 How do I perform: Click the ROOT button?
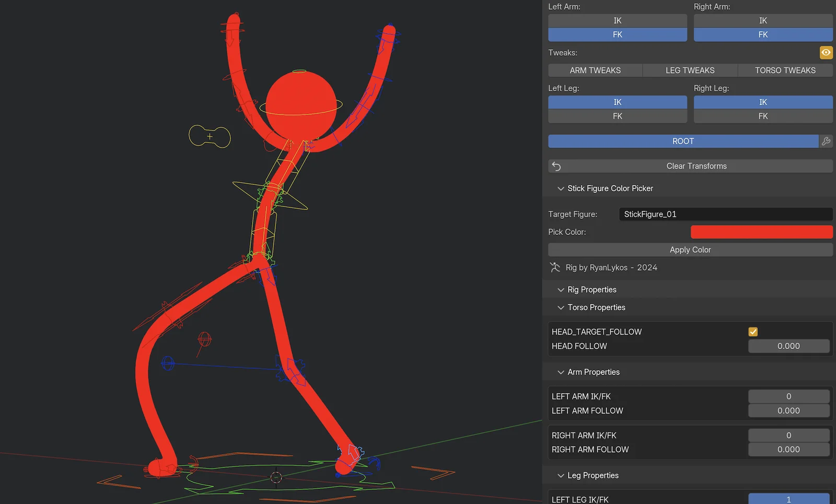tap(683, 141)
